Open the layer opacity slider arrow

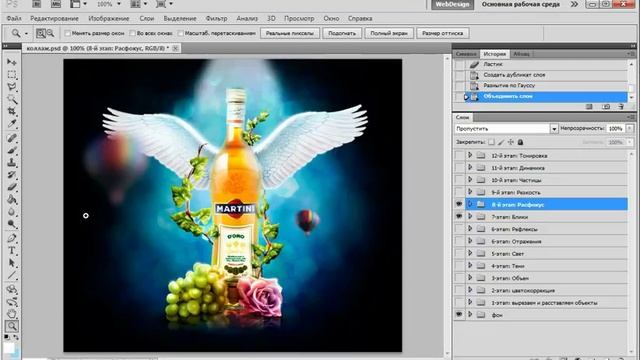pos(630,129)
